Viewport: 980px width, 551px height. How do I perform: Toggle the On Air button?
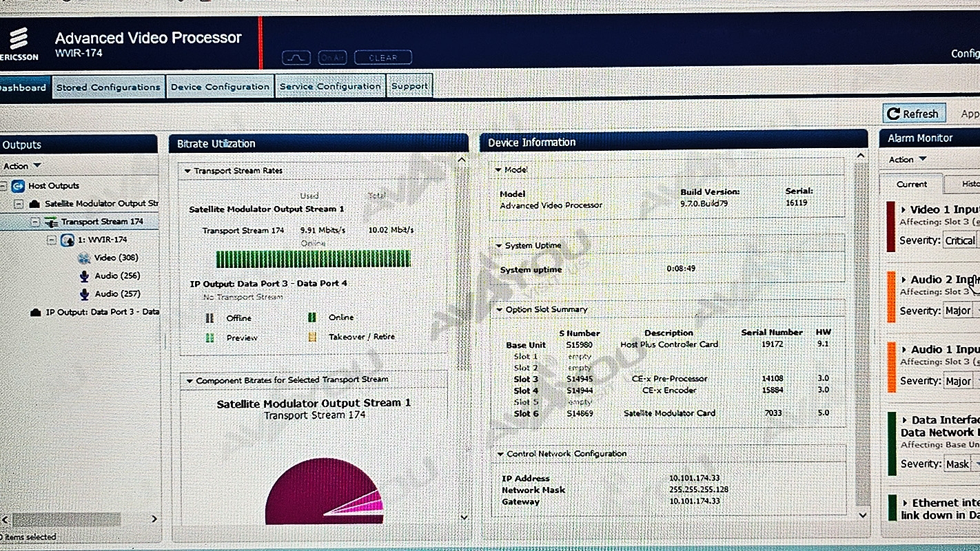pos(332,58)
